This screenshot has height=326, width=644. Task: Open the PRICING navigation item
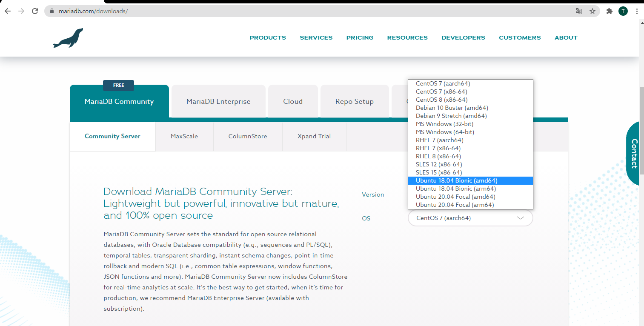[360, 37]
